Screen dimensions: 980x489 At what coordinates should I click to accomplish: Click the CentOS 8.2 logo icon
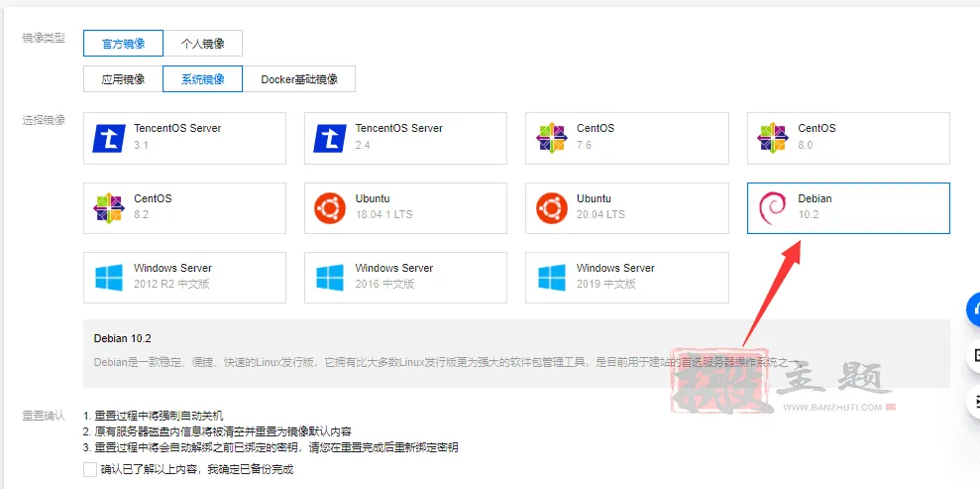click(x=109, y=208)
